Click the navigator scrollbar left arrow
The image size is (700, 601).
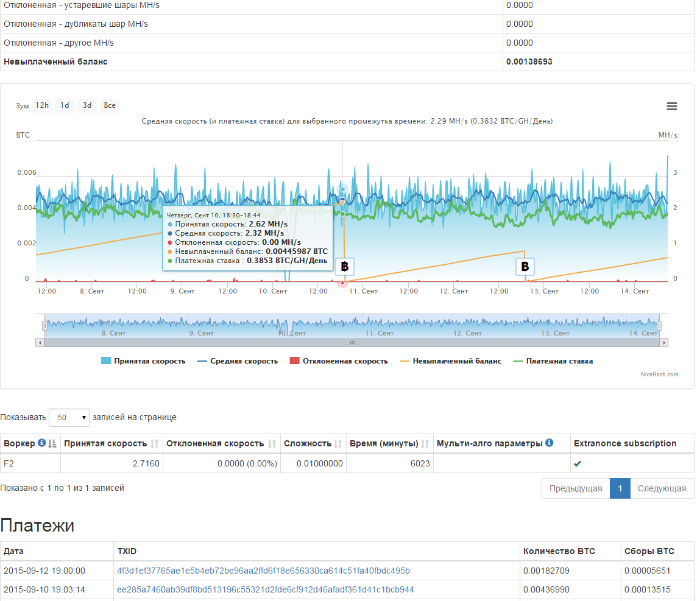point(40,343)
